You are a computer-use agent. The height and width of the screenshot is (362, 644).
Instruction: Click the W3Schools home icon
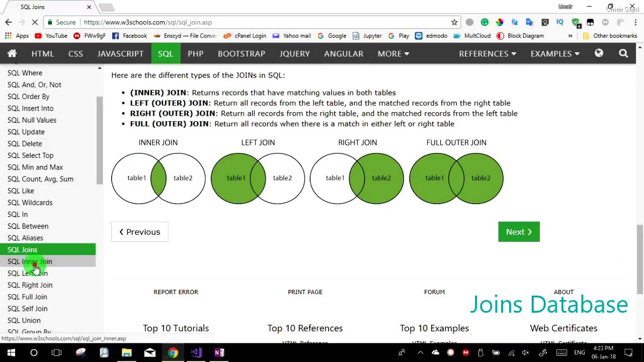click(12, 53)
